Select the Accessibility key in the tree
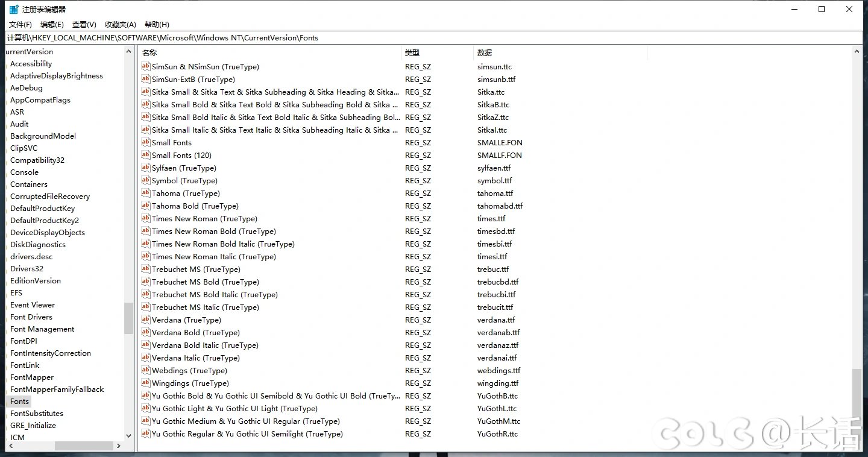 coord(31,64)
